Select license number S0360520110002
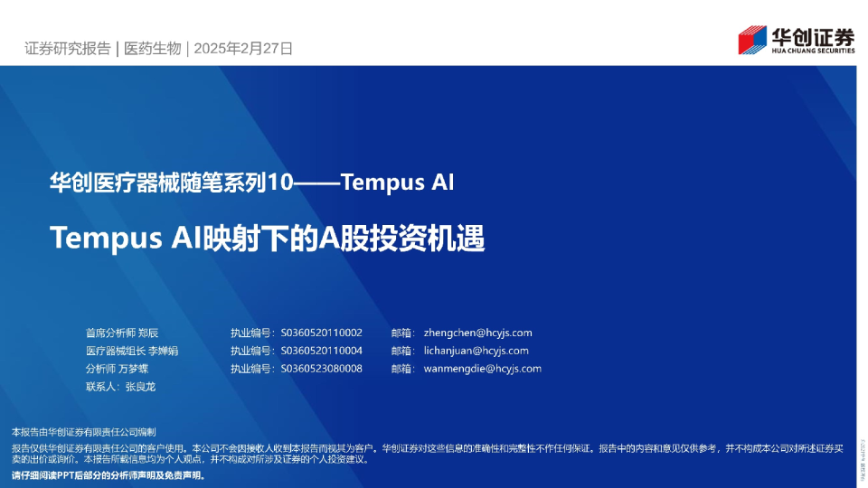 pos(322,333)
